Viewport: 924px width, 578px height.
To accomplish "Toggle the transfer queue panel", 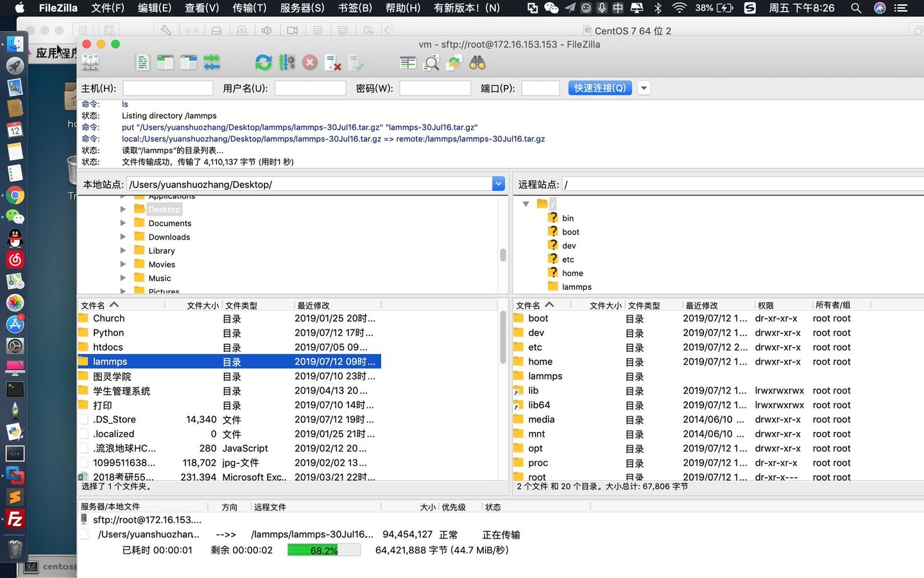I will pos(212,62).
